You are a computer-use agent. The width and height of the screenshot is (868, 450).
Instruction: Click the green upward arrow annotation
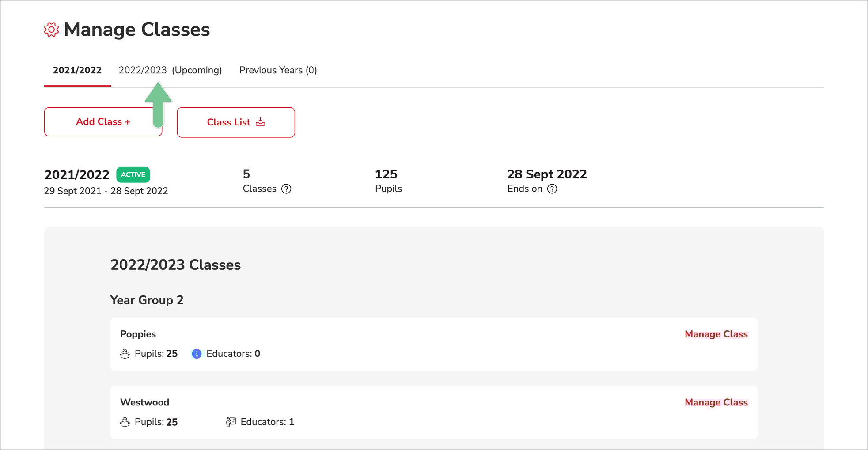tap(158, 105)
